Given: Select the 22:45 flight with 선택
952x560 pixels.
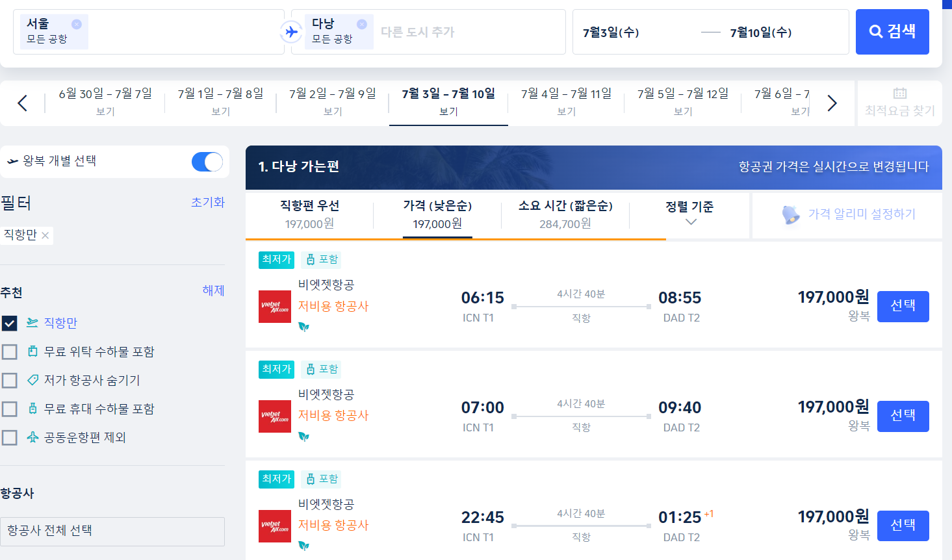Looking at the screenshot, I should tap(903, 526).
